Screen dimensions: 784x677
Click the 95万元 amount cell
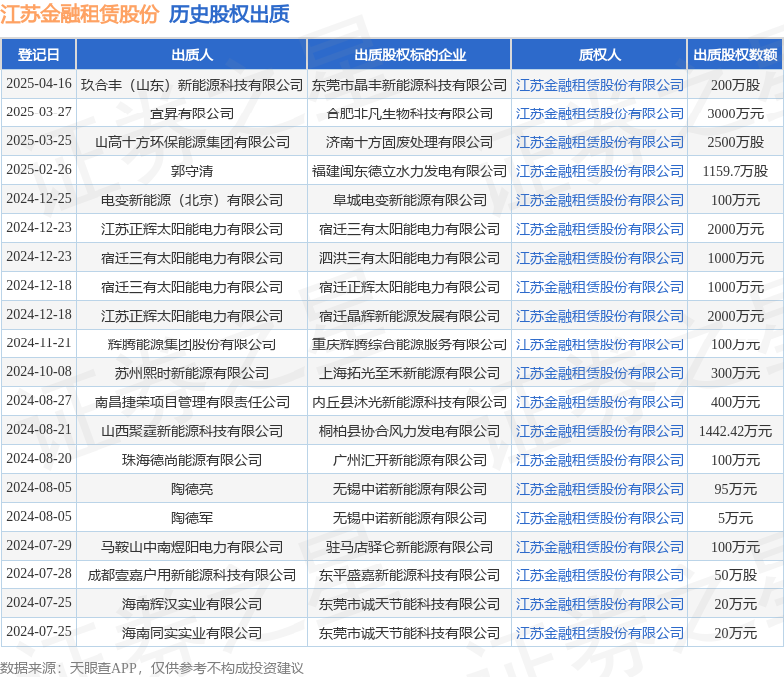click(735, 489)
